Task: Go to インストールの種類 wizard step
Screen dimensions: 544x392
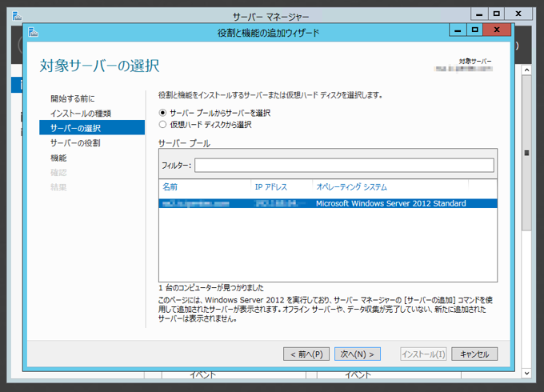Action: [x=81, y=114]
